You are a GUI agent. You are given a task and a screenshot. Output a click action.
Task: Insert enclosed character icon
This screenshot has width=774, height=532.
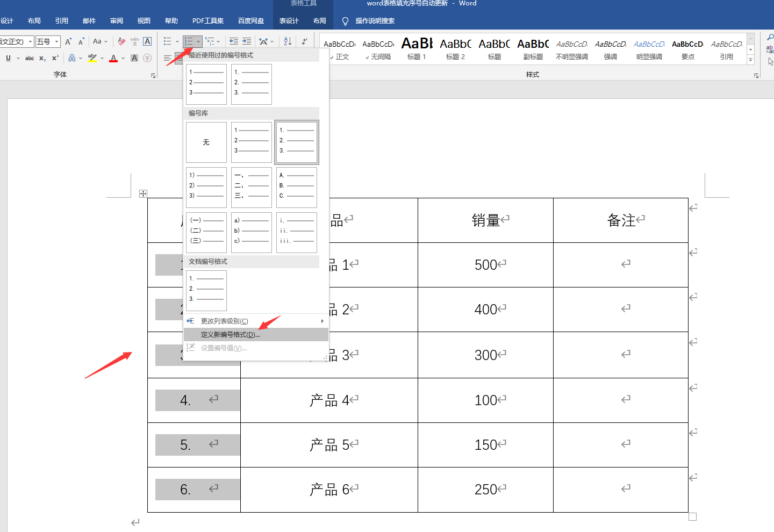pos(147,58)
